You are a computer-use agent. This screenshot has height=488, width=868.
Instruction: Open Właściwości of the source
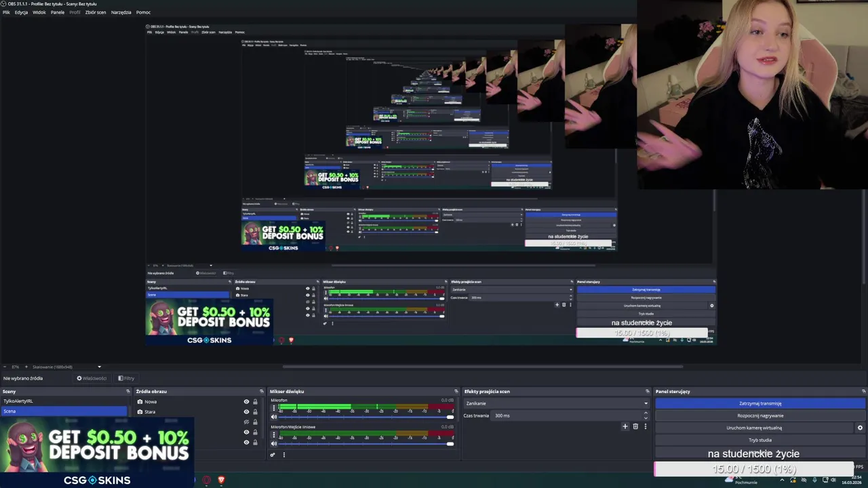click(x=92, y=378)
